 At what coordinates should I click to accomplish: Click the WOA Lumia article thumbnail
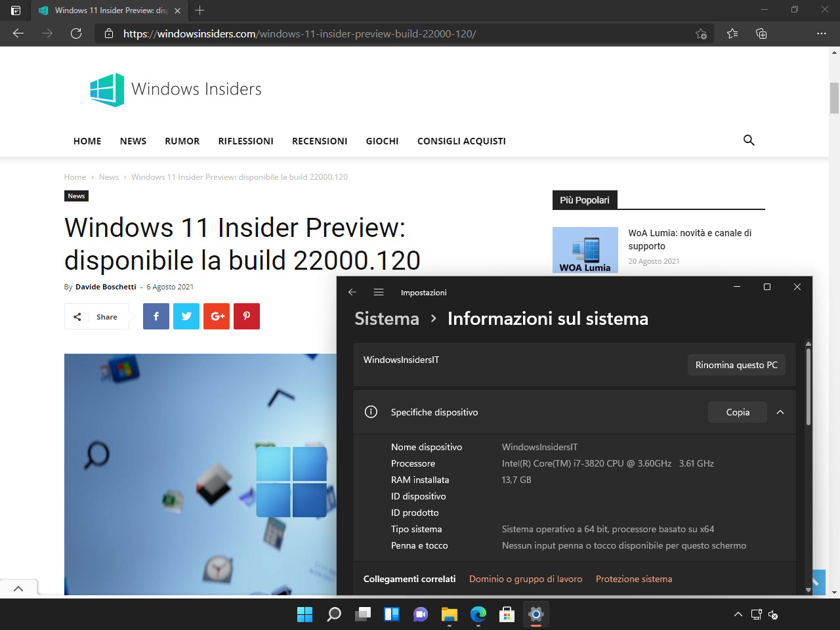[x=585, y=250]
